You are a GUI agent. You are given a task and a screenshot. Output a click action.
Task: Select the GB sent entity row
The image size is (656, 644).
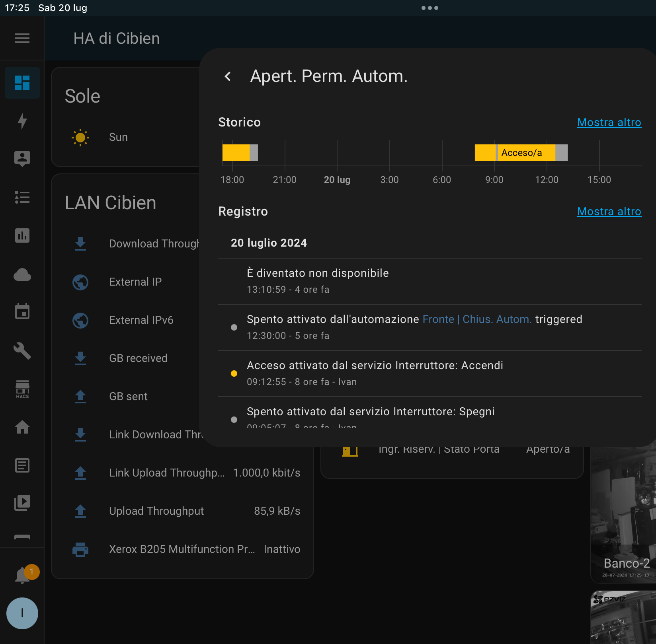(132, 397)
